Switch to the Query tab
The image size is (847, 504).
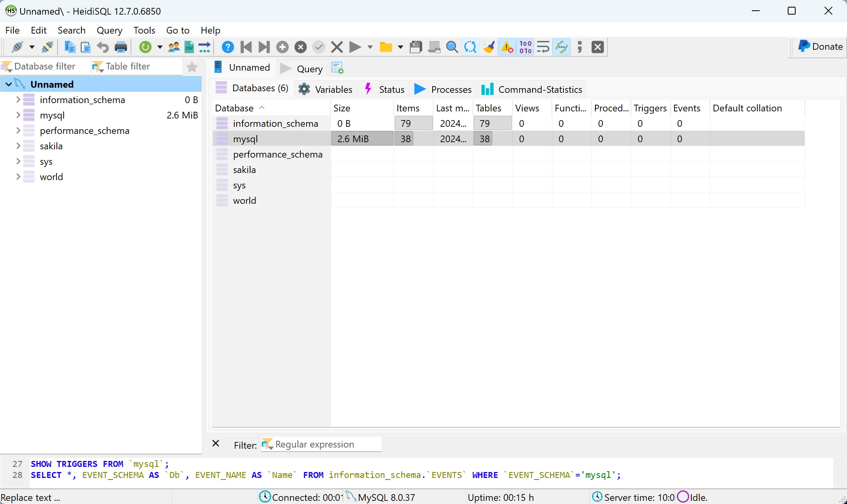301,69
